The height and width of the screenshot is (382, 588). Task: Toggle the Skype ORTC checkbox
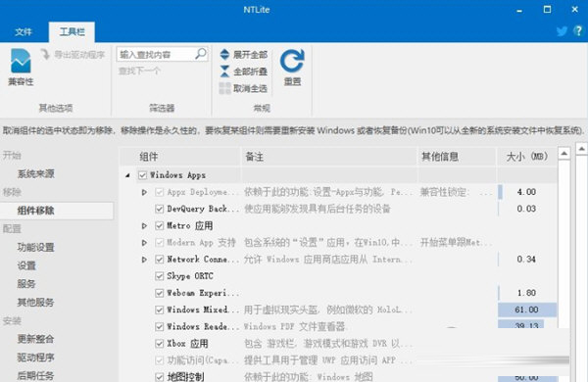click(x=160, y=276)
